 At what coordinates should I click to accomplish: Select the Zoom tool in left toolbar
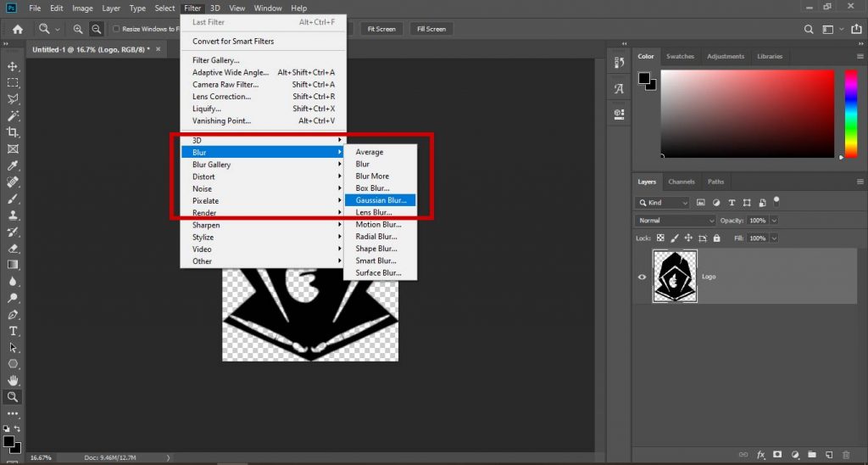[12, 397]
